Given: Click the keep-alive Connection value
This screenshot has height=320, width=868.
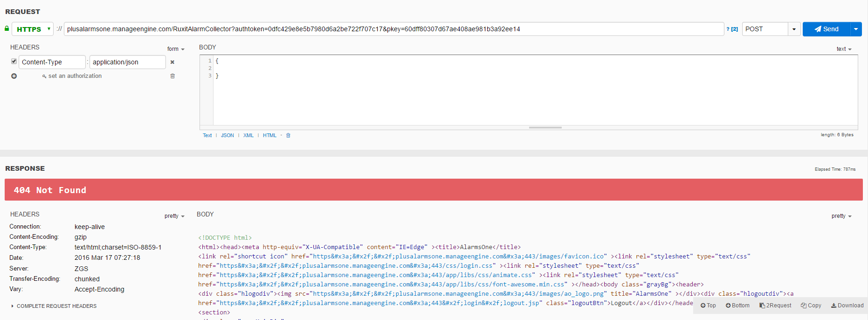Looking at the screenshot, I should (90, 227).
